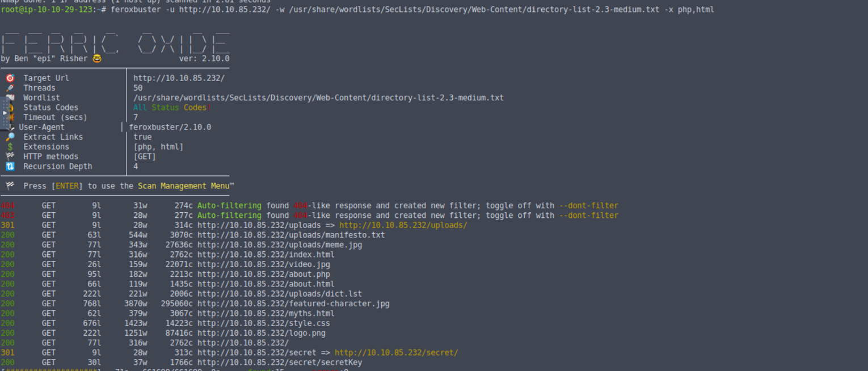Click the uploads/meme.jpg URL
The width and height of the screenshot is (868, 371).
point(280,244)
